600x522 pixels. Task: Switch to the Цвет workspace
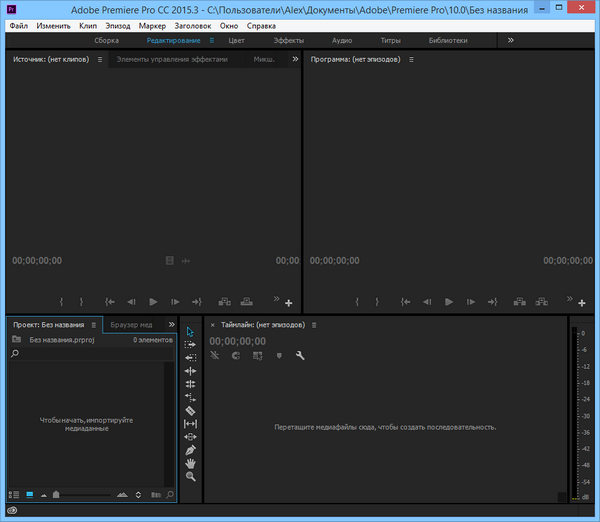pos(237,41)
